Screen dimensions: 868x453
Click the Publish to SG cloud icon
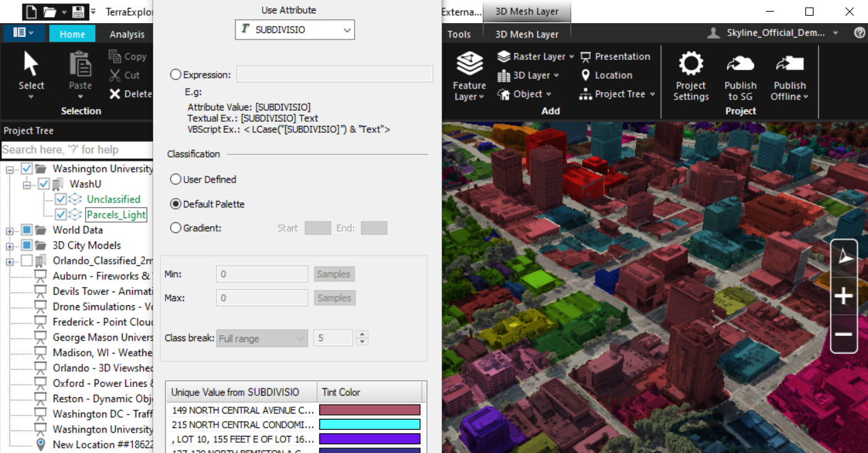[x=740, y=63]
